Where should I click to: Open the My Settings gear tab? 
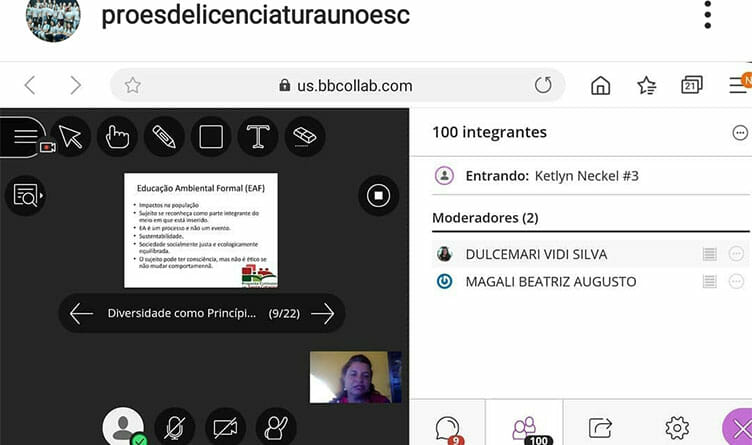tap(677, 428)
